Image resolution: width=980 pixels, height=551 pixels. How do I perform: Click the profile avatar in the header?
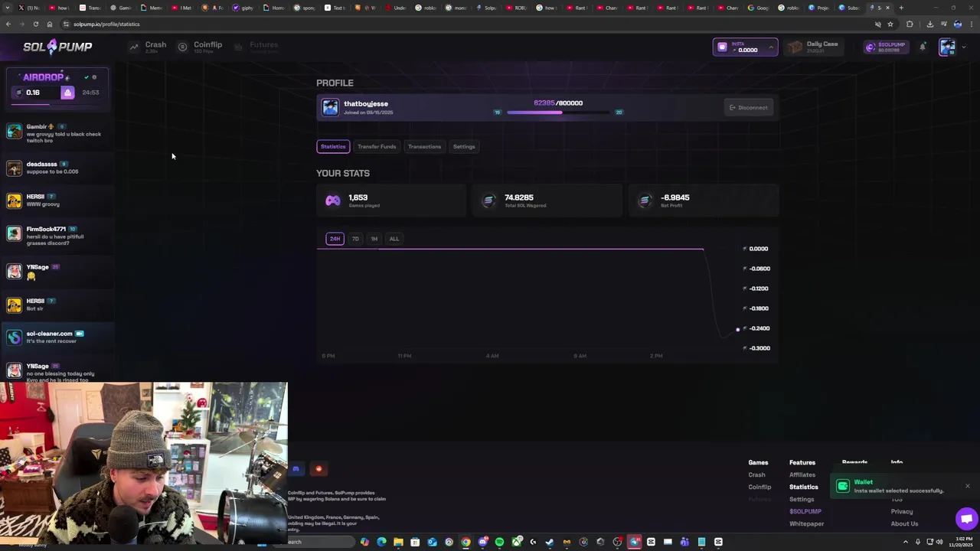947,47
